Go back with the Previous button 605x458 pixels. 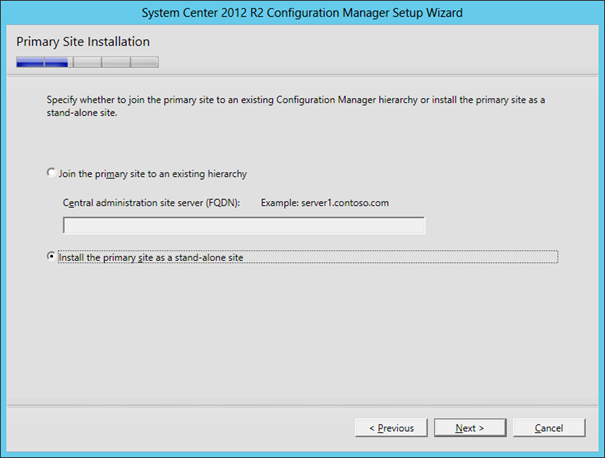click(391, 428)
